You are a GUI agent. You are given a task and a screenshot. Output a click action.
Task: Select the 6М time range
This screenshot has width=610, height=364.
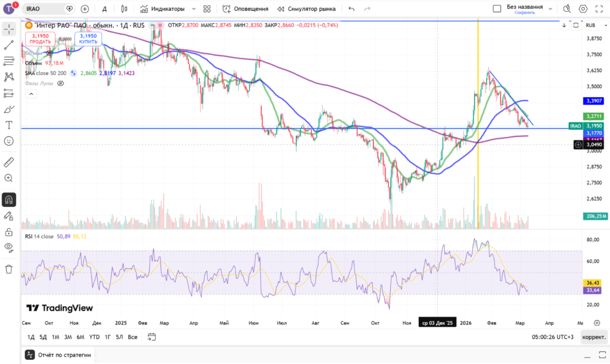coord(80,337)
